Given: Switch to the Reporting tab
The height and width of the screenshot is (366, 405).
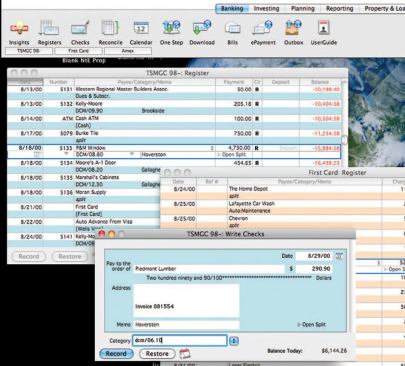Looking at the screenshot, I should coord(339,9).
